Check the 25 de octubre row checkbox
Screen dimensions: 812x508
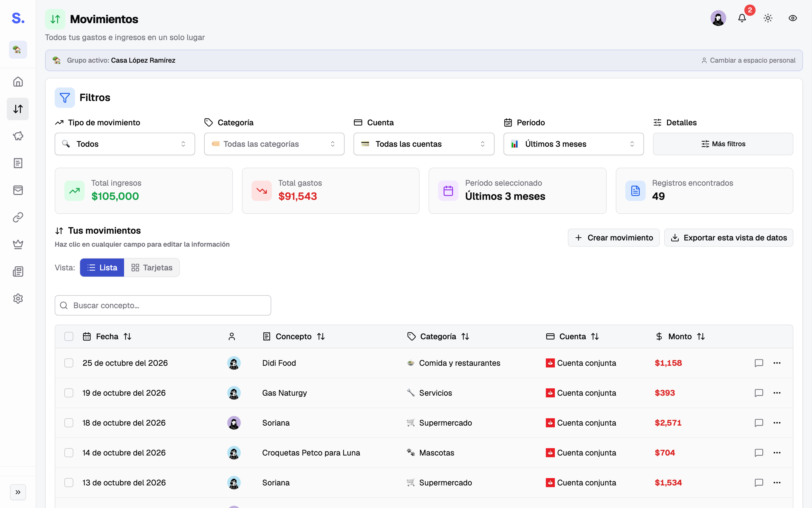(69, 363)
